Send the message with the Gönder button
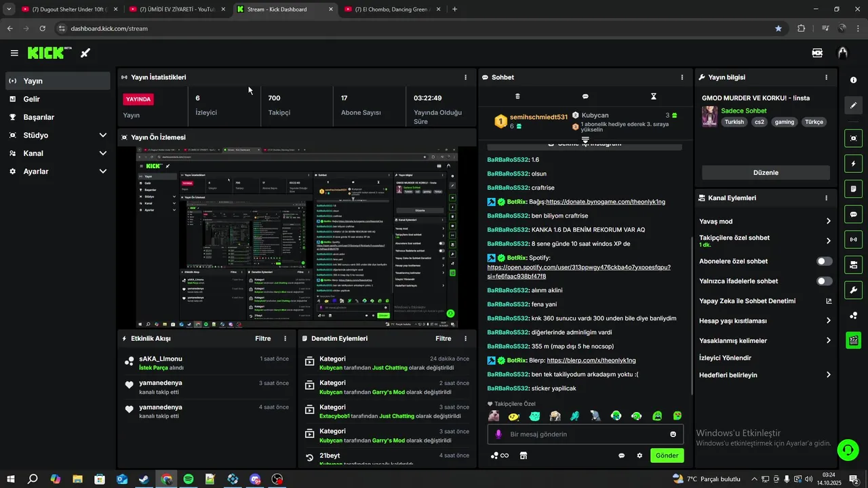The width and height of the screenshot is (868, 488). (667, 455)
